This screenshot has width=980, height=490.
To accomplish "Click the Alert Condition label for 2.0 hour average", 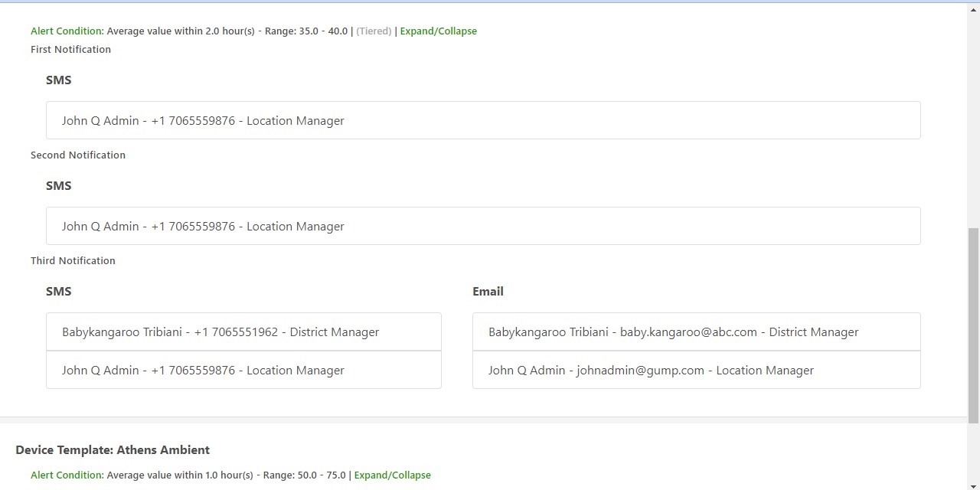I will [67, 31].
